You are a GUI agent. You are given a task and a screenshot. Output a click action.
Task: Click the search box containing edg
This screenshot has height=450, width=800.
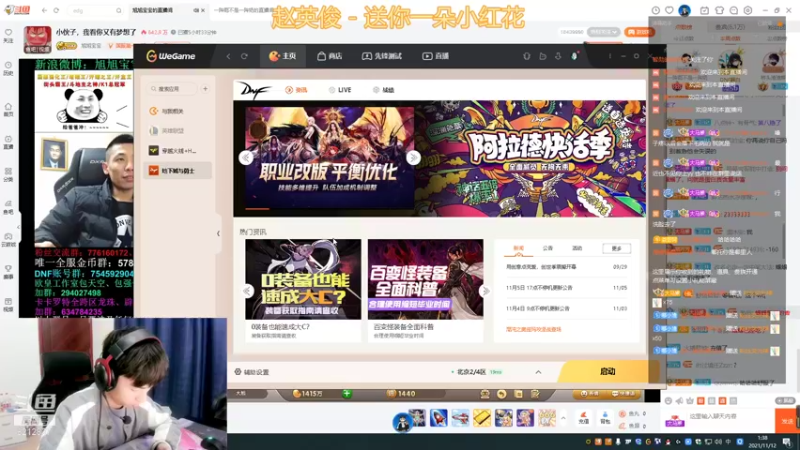(x=94, y=10)
